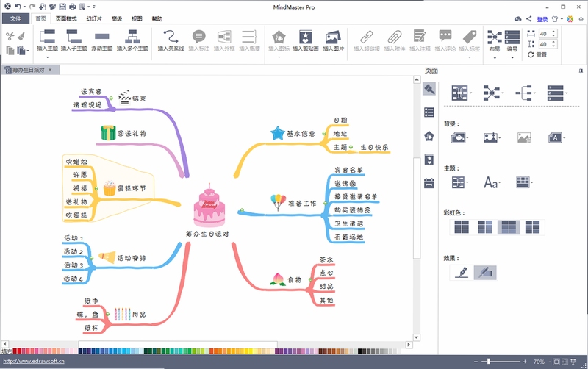Pin the 页面 side panel
This screenshot has width=588, height=369.
click(x=581, y=71)
